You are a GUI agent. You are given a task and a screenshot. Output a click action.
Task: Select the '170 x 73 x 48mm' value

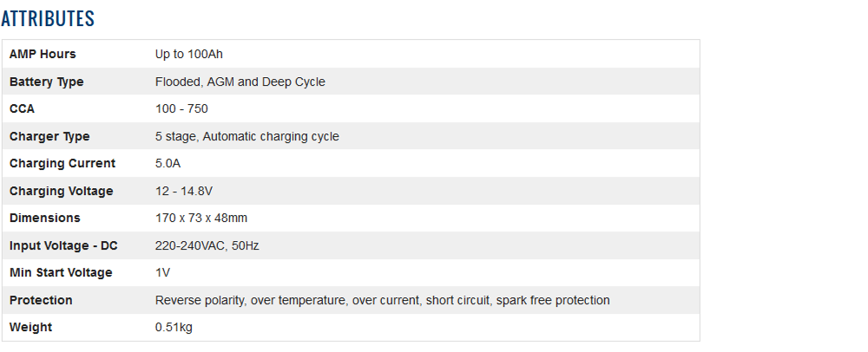click(201, 218)
